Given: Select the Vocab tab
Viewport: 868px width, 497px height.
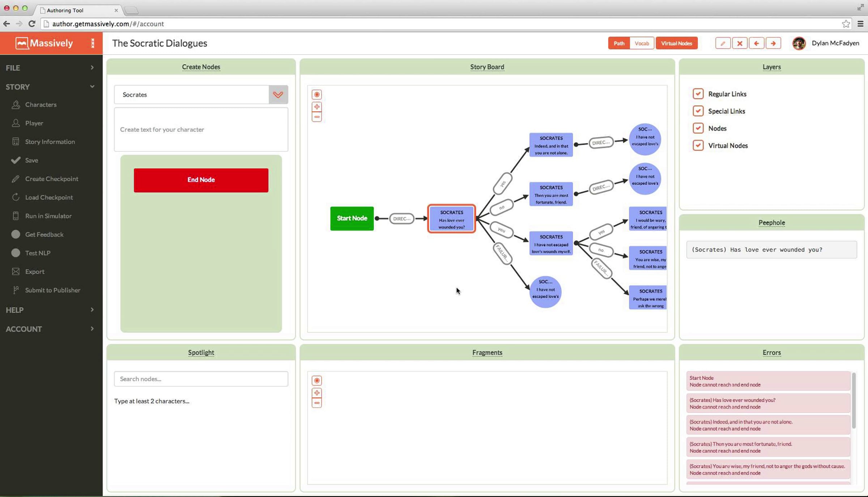Looking at the screenshot, I should pos(642,43).
